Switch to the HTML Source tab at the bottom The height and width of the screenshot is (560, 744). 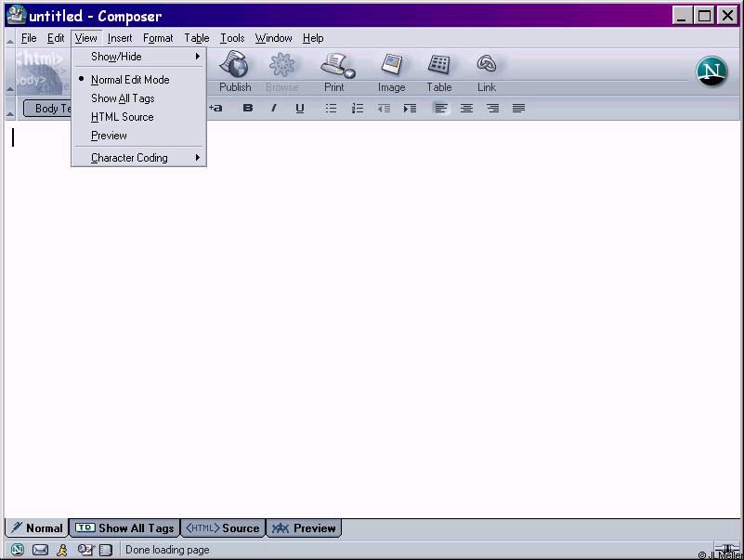(223, 527)
